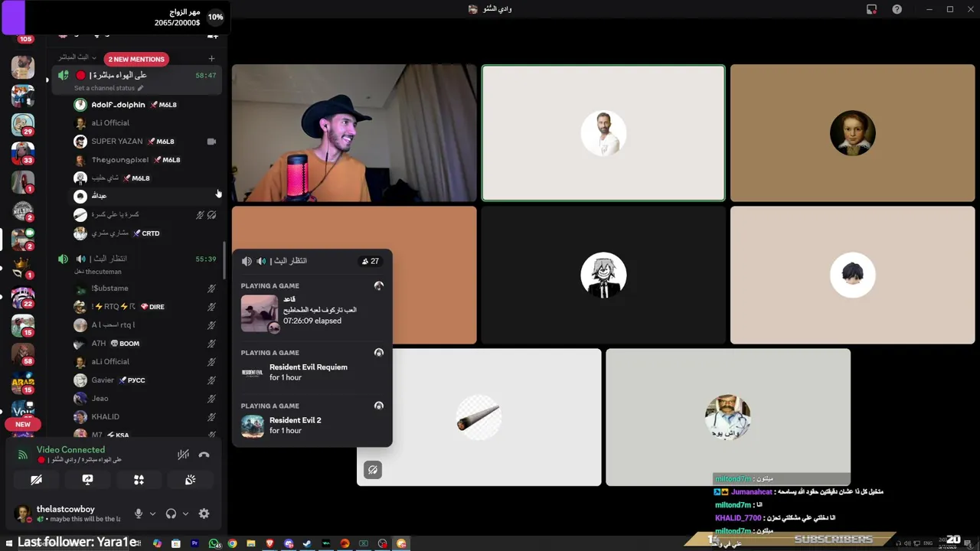
Task: Open the thelastcowboy user profile avatar
Action: coord(23,514)
